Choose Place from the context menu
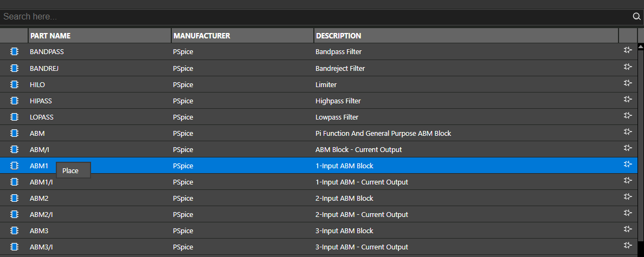This screenshot has height=257, width=644. pos(73,170)
